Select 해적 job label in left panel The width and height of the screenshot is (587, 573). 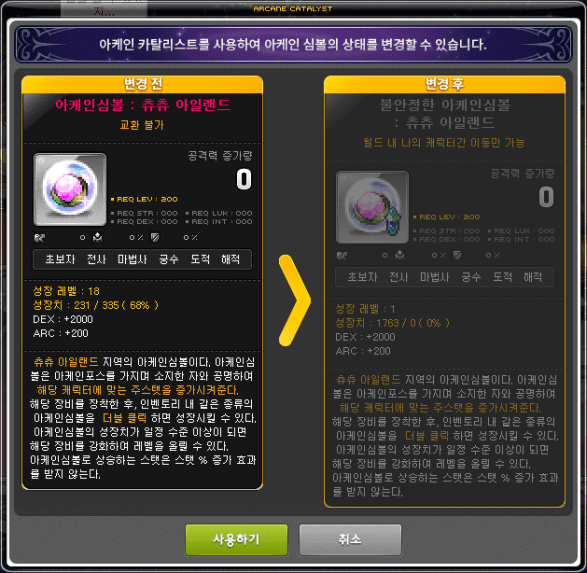230,259
